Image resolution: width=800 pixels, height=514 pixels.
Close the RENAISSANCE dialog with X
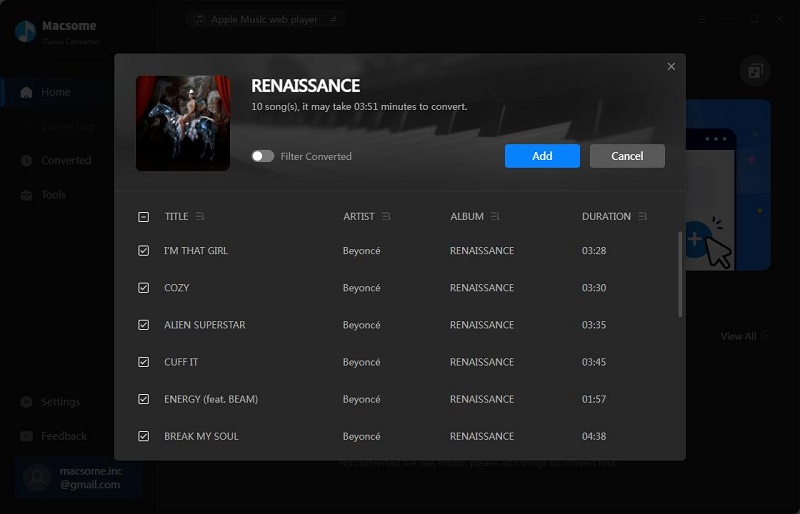click(x=671, y=66)
